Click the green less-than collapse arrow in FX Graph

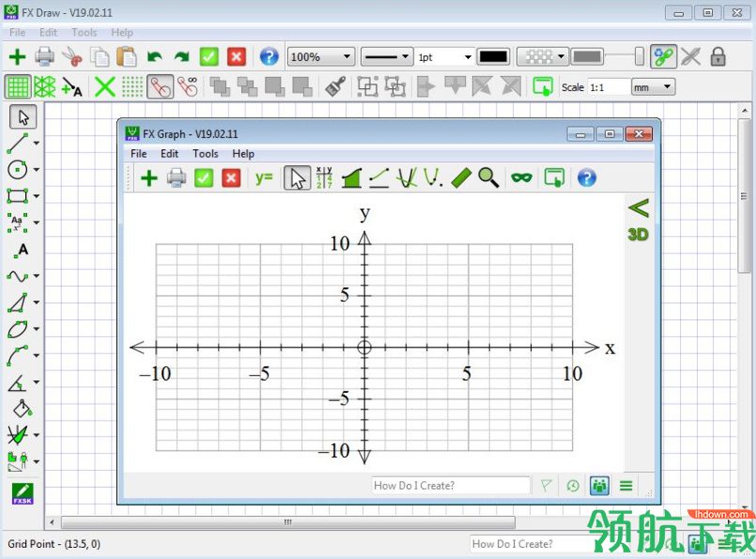tap(639, 208)
